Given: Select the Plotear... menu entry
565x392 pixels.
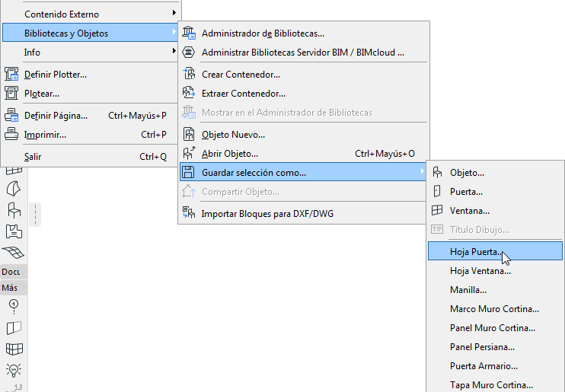Looking at the screenshot, I should point(90,94).
